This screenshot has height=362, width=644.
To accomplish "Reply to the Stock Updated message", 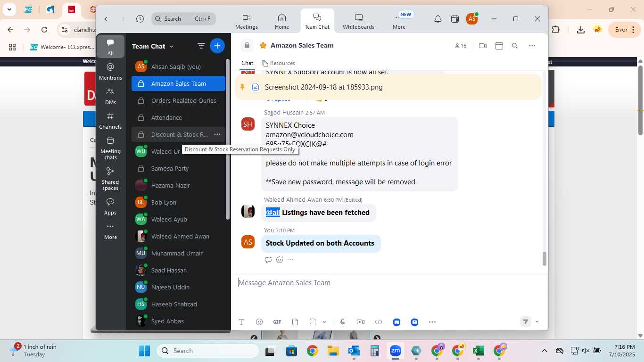I will click(x=268, y=260).
